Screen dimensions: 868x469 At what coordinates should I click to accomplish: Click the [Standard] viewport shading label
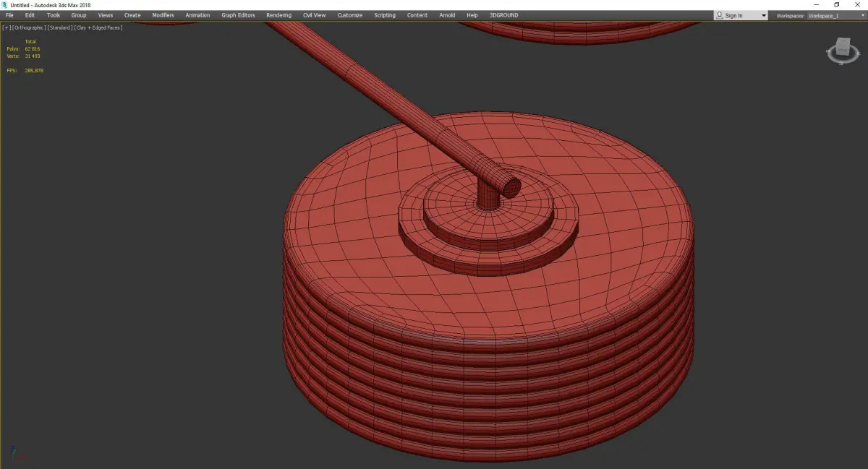coord(60,27)
